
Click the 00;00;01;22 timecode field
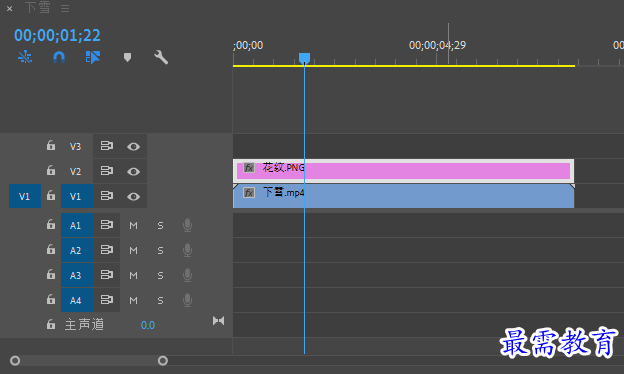[57, 35]
